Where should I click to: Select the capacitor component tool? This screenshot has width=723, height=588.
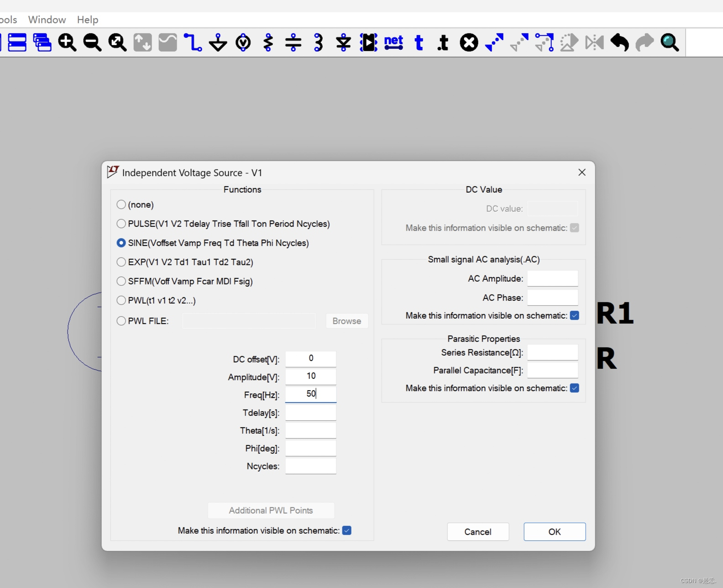[293, 42]
